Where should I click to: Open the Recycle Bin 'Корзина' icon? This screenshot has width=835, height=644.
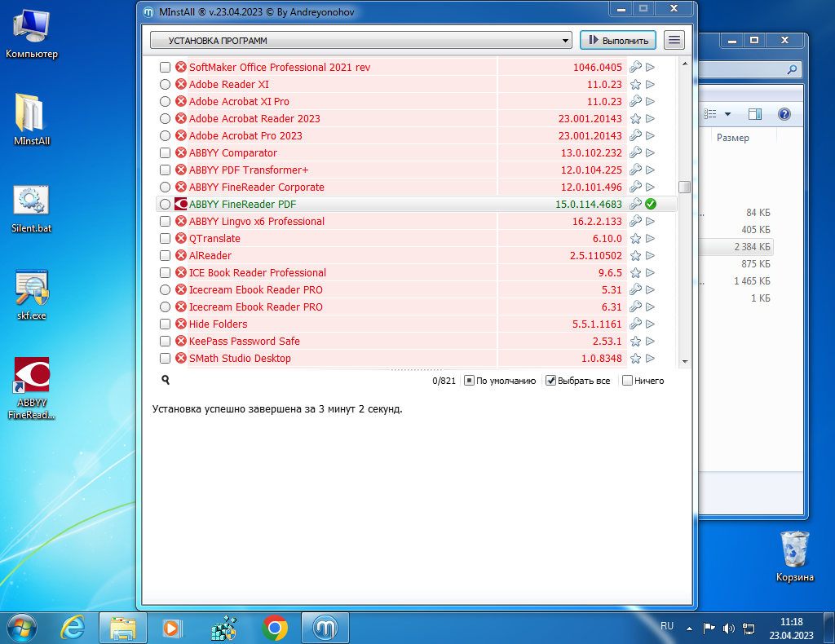coord(794,557)
